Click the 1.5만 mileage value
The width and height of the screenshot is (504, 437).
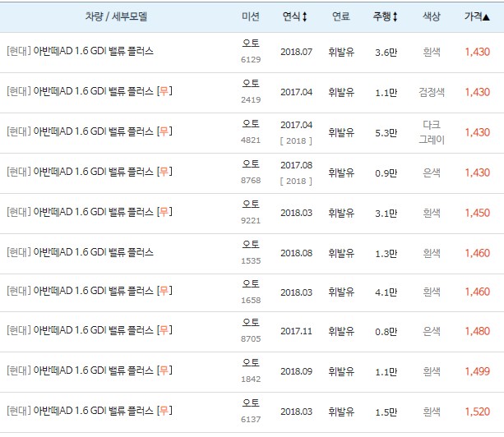click(x=386, y=412)
